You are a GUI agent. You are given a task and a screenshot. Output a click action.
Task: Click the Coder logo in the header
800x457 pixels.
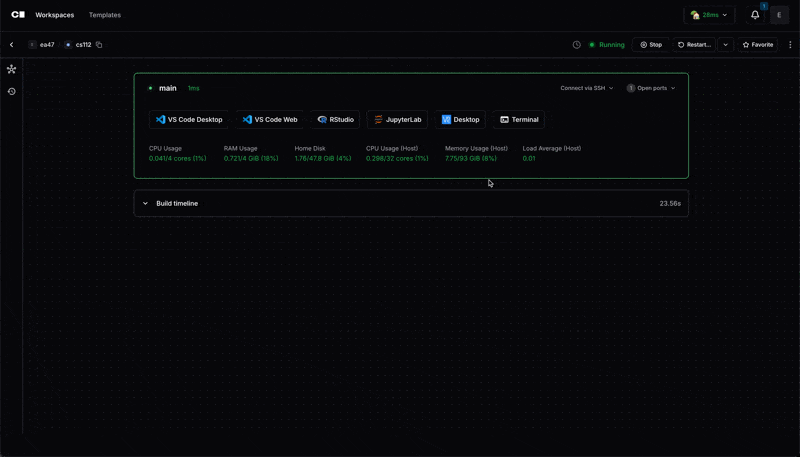tap(17, 15)
